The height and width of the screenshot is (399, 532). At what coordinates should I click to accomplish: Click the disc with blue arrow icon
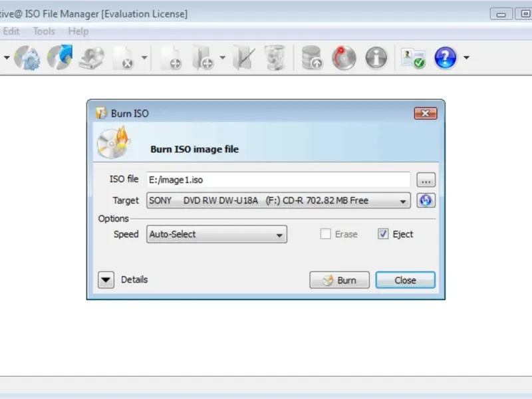[x=60, y=57]
